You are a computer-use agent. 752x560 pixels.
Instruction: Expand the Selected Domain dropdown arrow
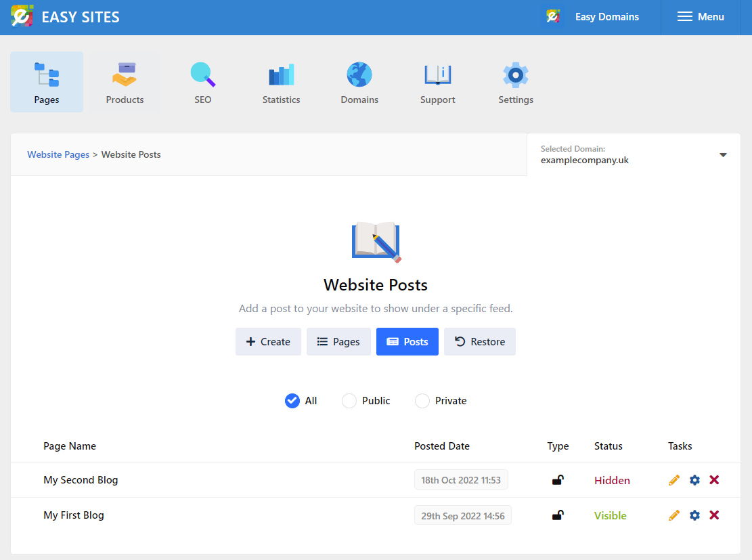[x=723, y=155]
